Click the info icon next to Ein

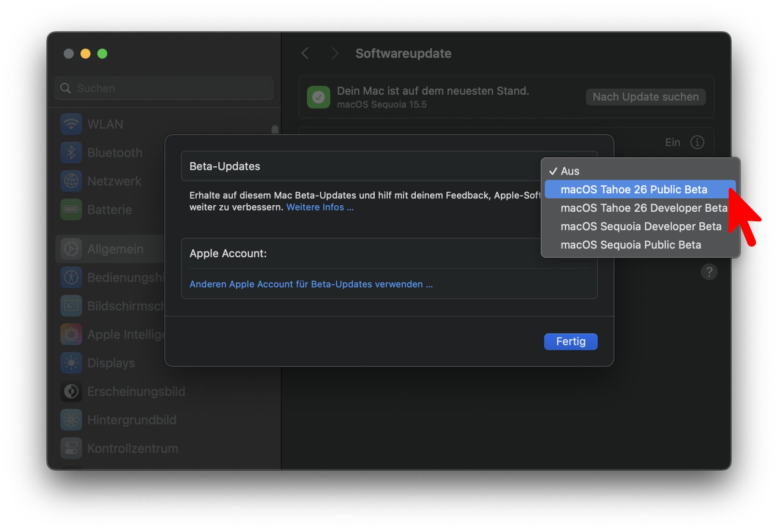(x=697, y=142)
